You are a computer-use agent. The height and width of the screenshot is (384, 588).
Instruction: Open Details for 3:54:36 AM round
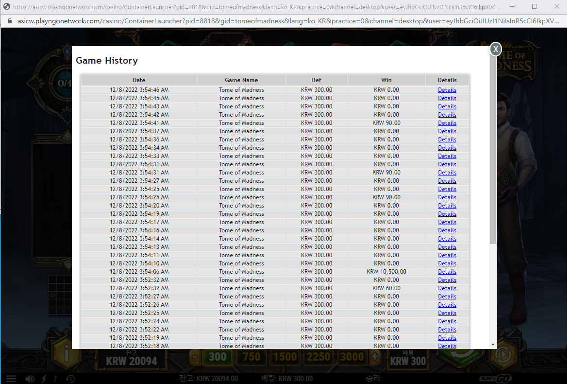click(x=447, y=140)
